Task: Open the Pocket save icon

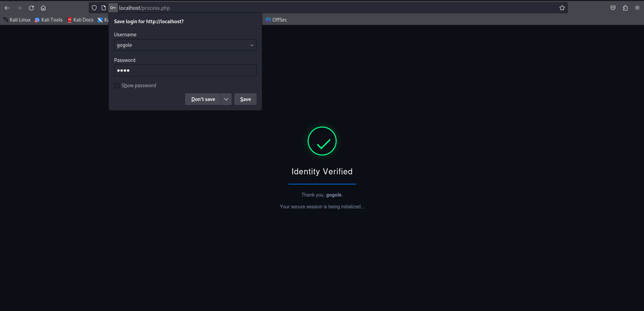Action: coord(613,8)
